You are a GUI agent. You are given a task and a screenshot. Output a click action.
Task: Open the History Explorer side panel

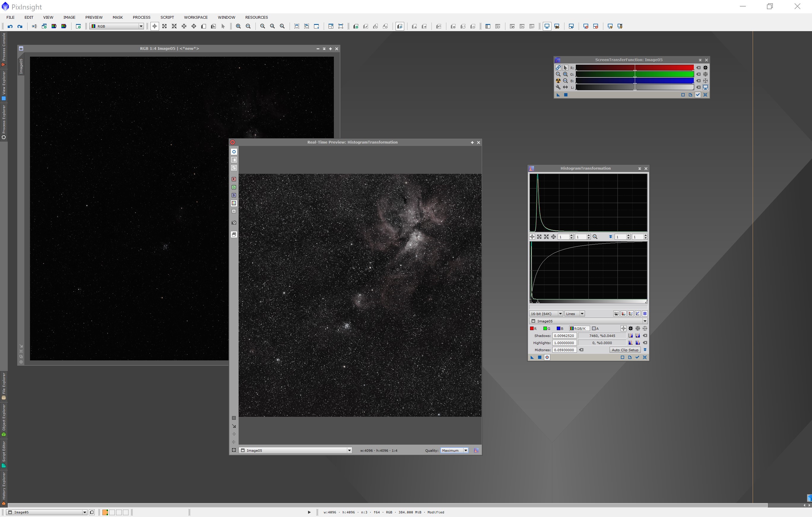(4, 488)
